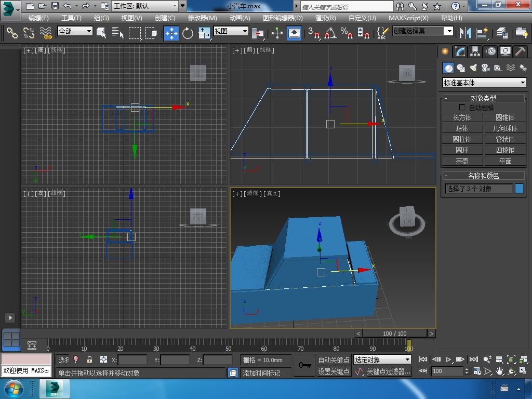Click 四棱锥 button
Screen dimensions: 532x399
click(x=505, y=150)
